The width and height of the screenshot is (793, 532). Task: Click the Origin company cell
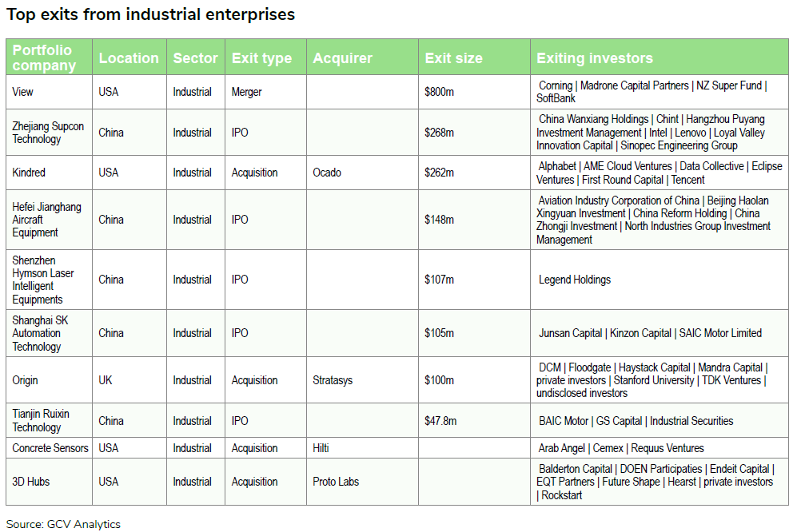click(26, 380)
